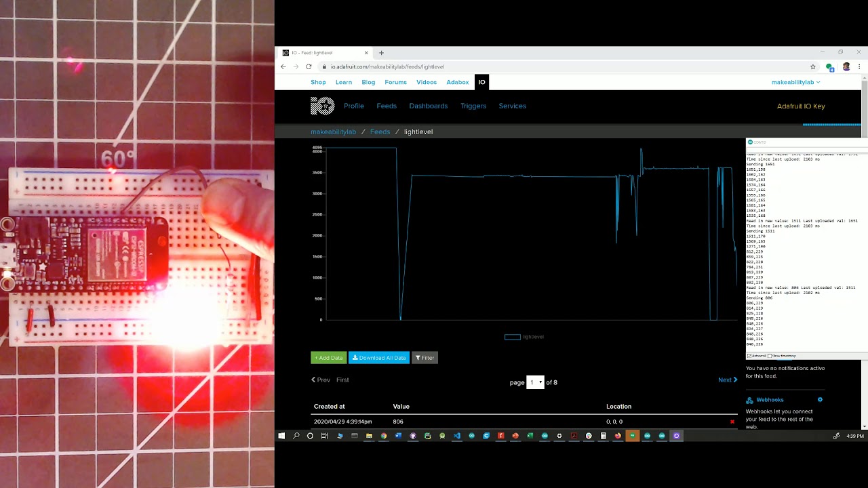Open the Webhooks heading link

(x=770, y=400)
